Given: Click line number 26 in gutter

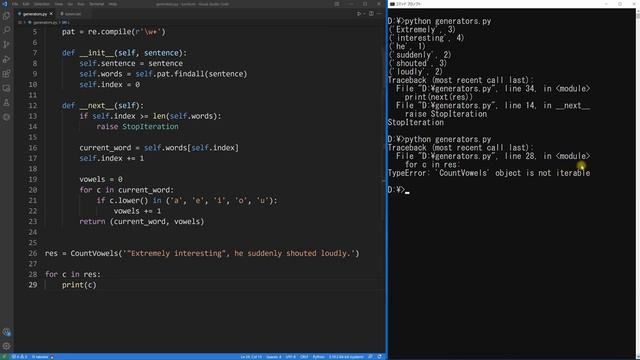Looking at the screenshot, I should point(33,253).
